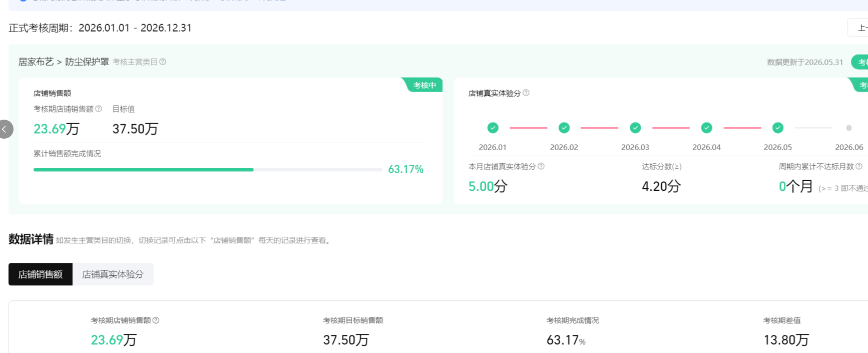Select the 2026.05 checkmark on timeline
This screenshot has width=868, height=353.
pos(778,128)
